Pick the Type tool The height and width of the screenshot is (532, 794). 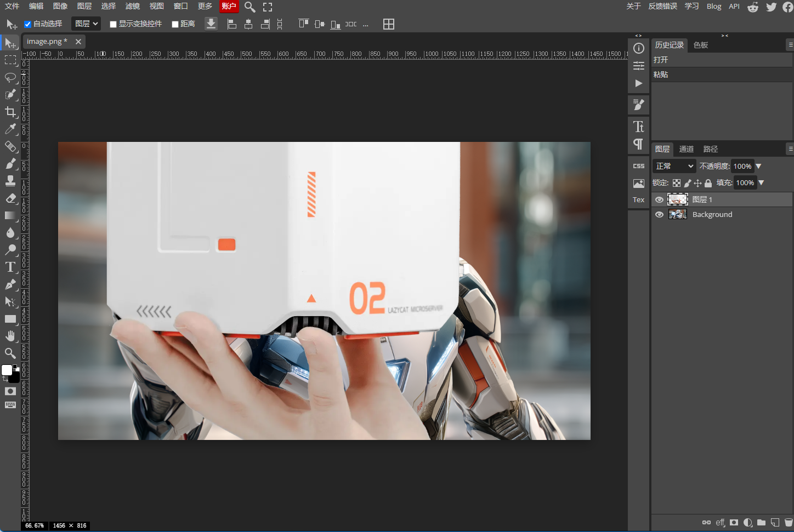[10, 267]
